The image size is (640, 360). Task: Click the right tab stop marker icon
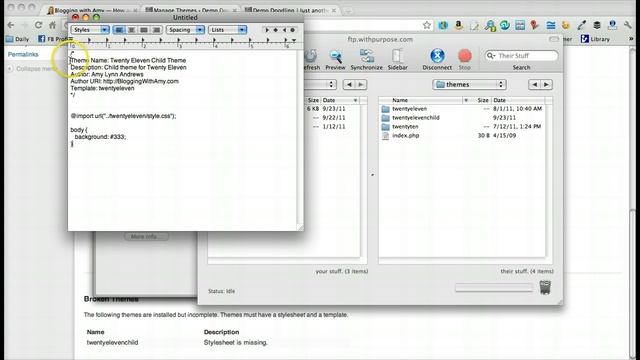click(x=284, y=30)
